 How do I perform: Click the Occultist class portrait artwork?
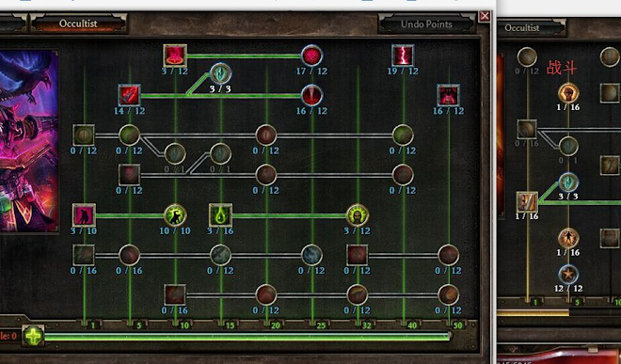29,140
